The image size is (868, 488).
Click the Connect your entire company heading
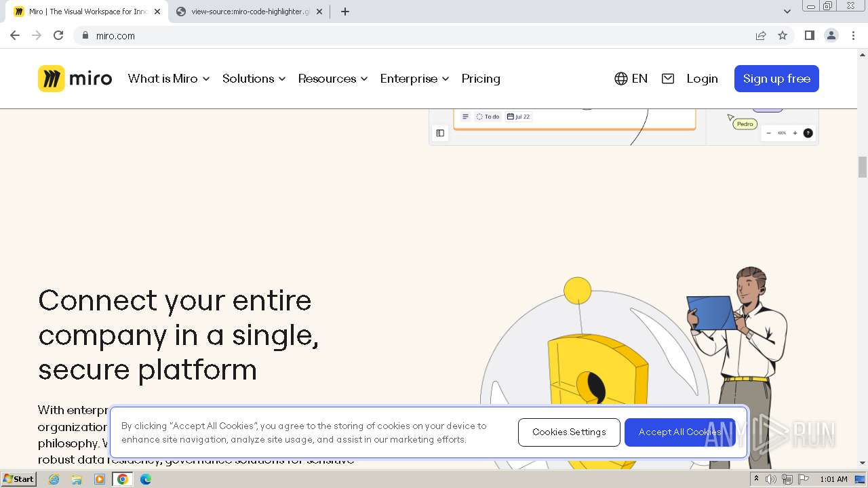(x=178, y=335)
